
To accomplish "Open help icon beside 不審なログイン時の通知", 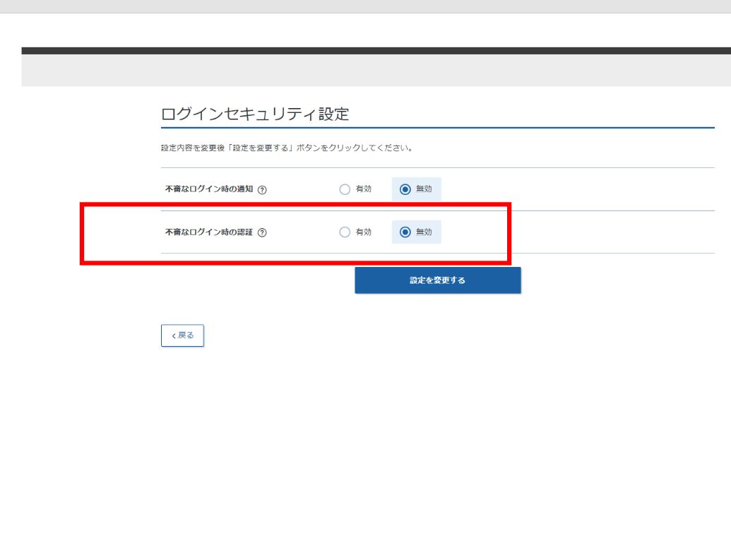I will point(262,190).
